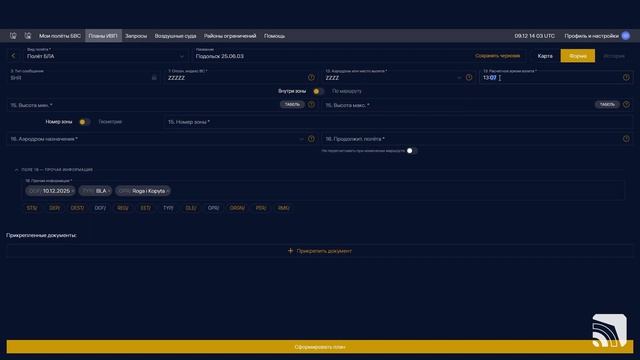Add DLE/ indicator tag

(191, 208)
